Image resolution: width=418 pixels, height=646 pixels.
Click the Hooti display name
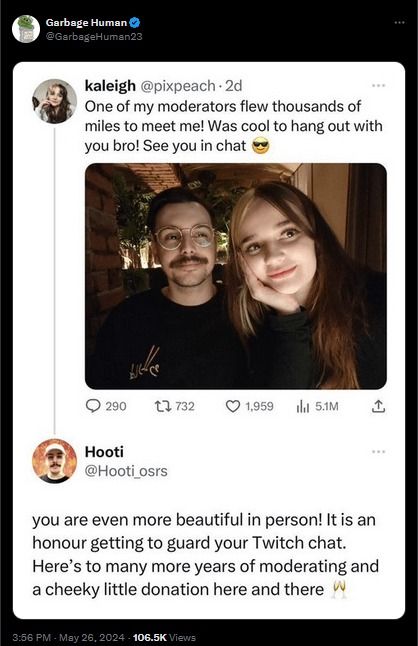click(104, 452)
